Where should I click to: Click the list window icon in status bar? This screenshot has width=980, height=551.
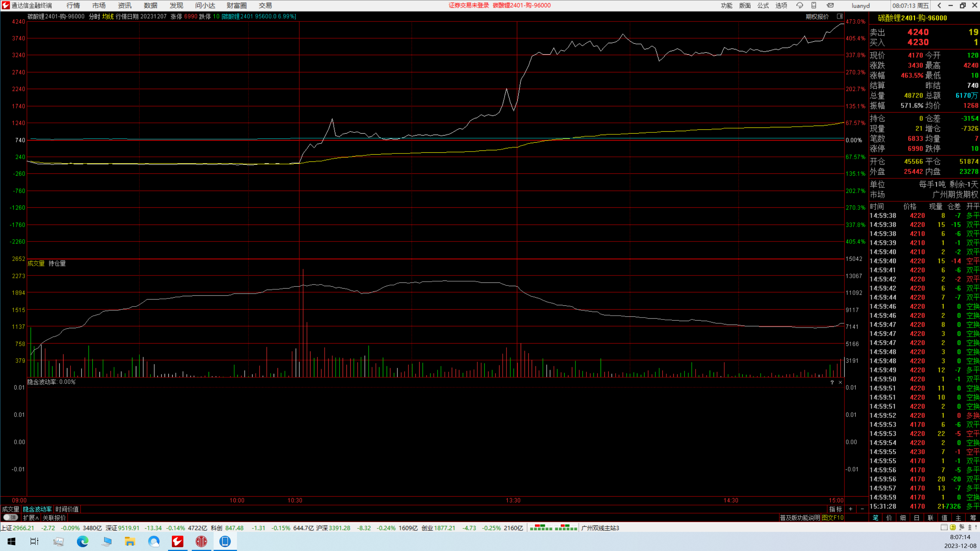tap(944, 527)
